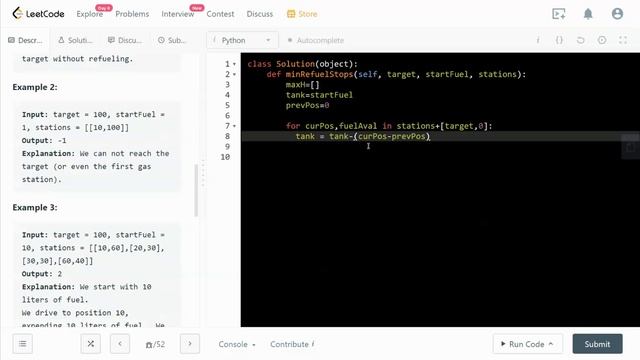Screen dimensions: 640x360
Task: Switch to the Description tab
Action: pyautogui.click(x=25, y=40)
